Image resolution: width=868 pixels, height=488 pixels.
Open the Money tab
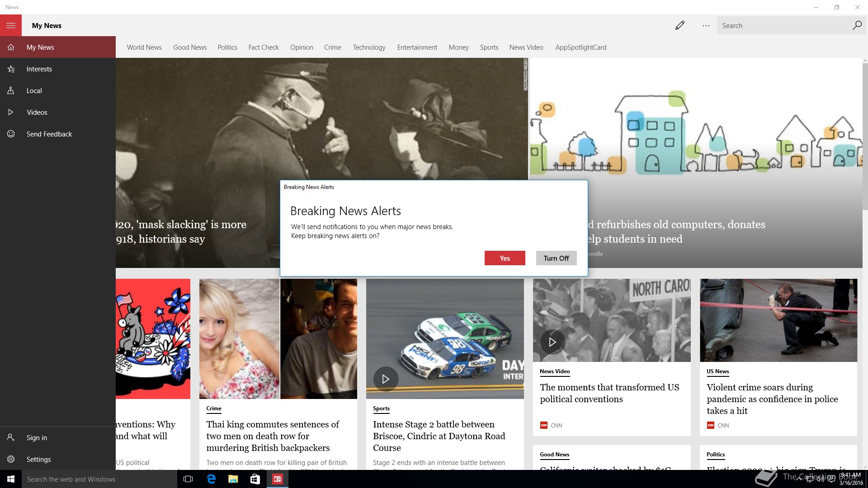459,47
